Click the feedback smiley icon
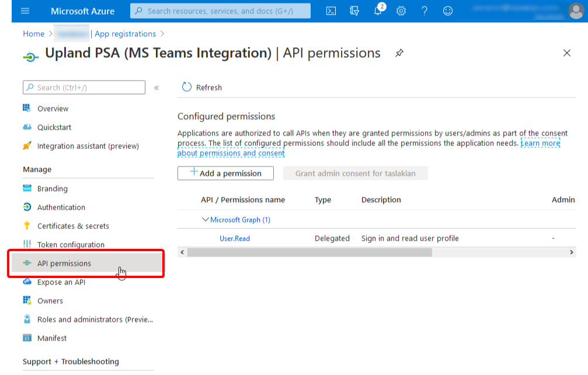Screen dimensions: 588x375 [448, 11]
